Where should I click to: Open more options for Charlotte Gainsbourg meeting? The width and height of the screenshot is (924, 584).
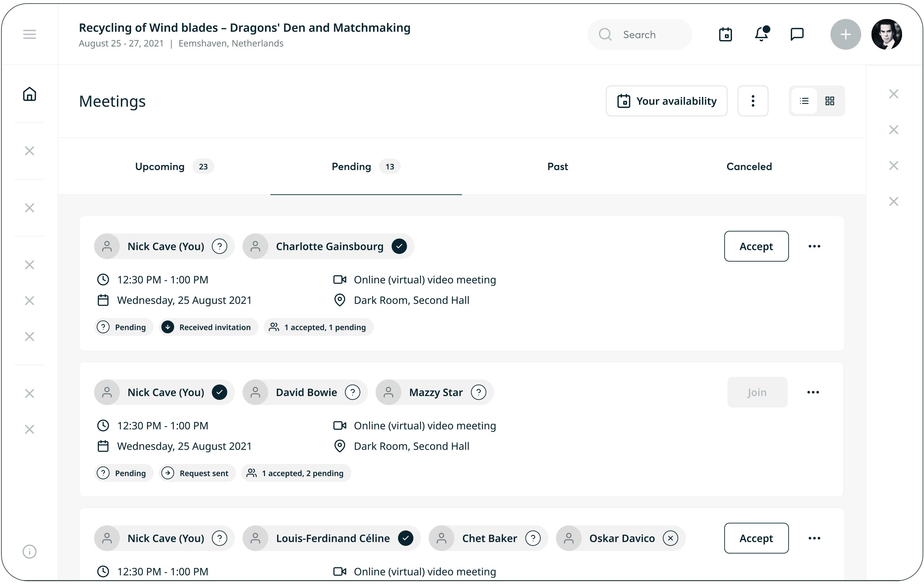pyautogui.click(x=814, y=246)
